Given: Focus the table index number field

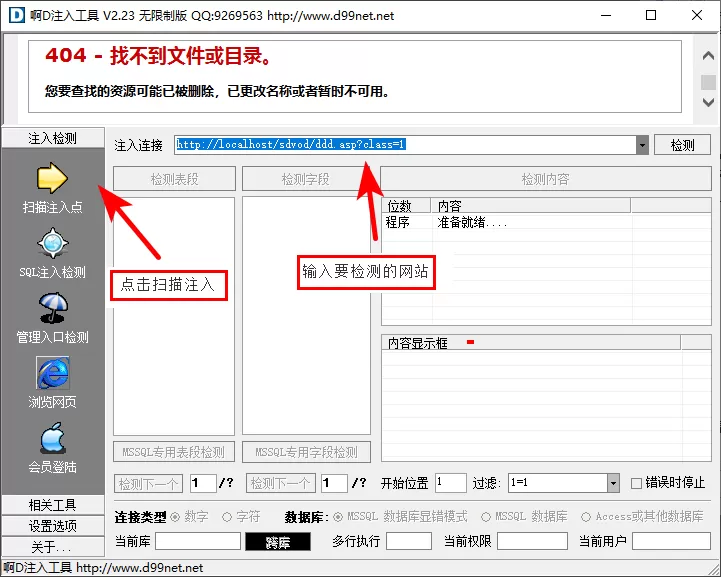Looking at the screenshot, I should point(203,483).
